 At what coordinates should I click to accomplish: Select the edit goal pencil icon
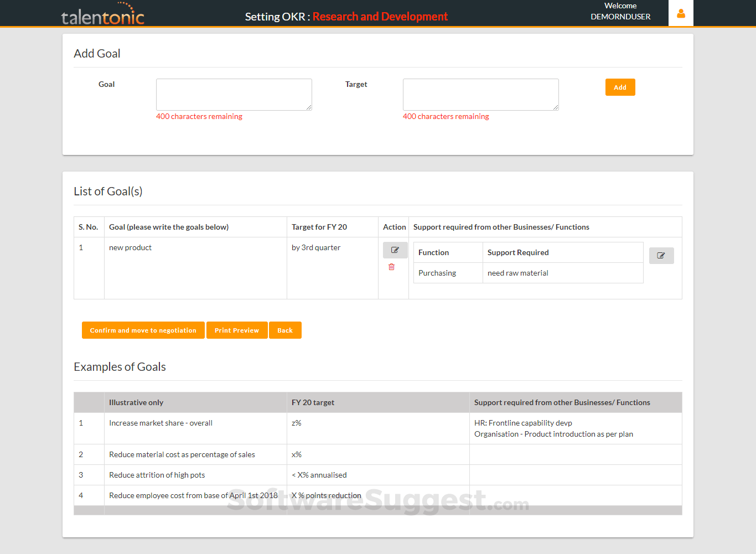[395, 250]
